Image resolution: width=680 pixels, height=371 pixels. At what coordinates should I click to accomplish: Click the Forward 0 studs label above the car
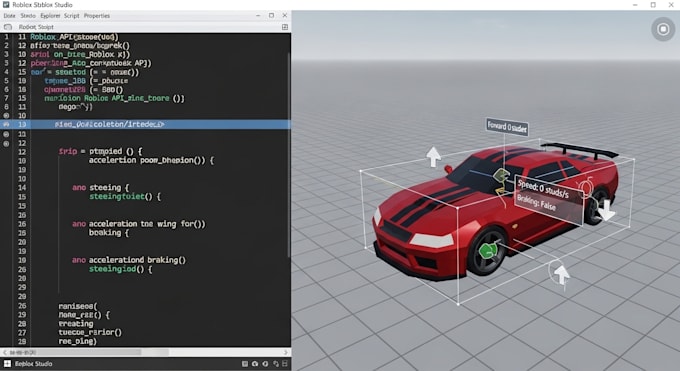click(x=507, y=127)
